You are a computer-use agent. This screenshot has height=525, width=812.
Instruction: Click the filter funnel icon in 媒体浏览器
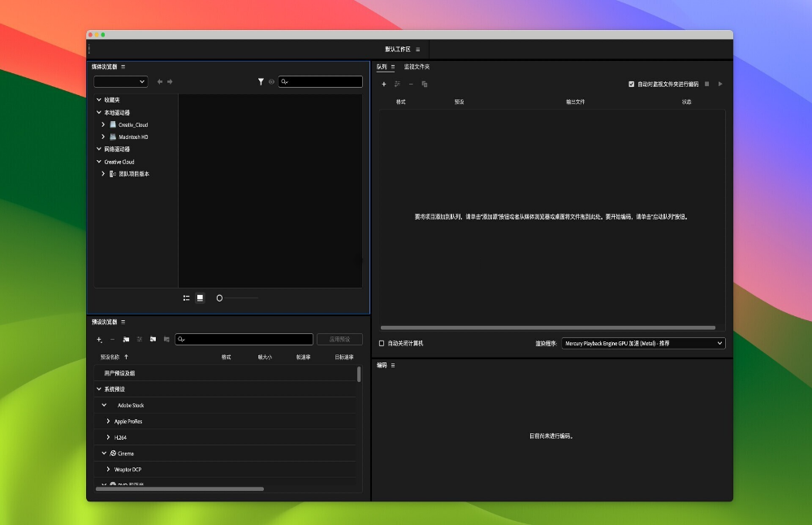coord(261,81)
